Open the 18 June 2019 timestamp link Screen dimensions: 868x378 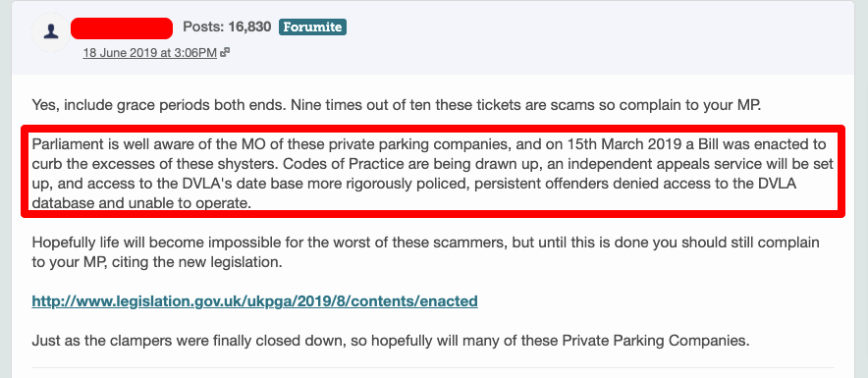tap(150, 53)
